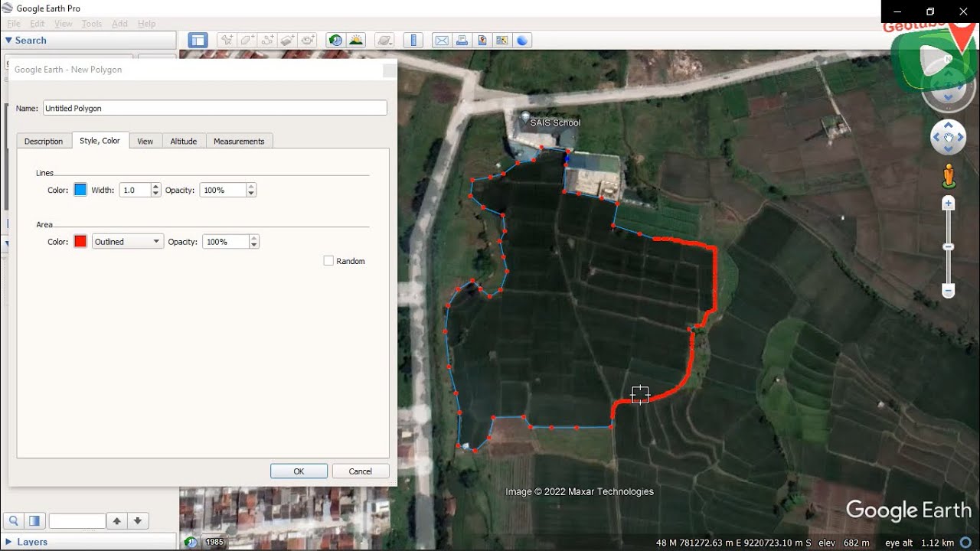Click the white crosshair polygon cursor on map

click(640, 394)
